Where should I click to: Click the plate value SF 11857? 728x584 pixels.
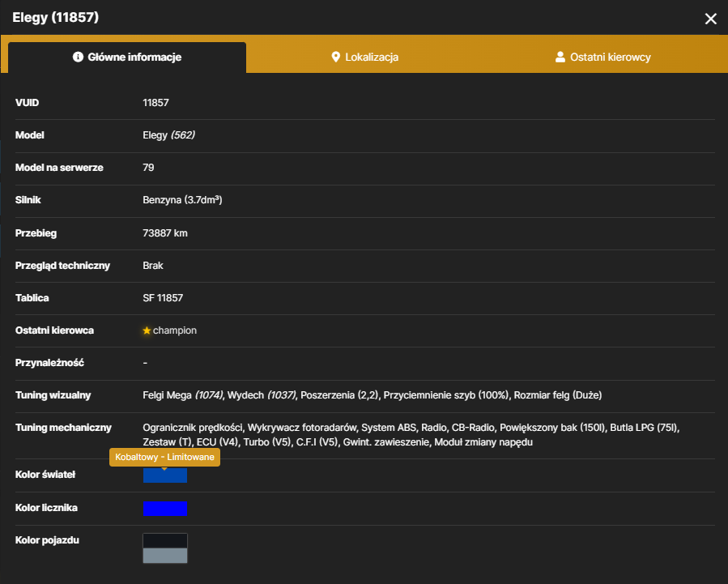pos(163,298)
